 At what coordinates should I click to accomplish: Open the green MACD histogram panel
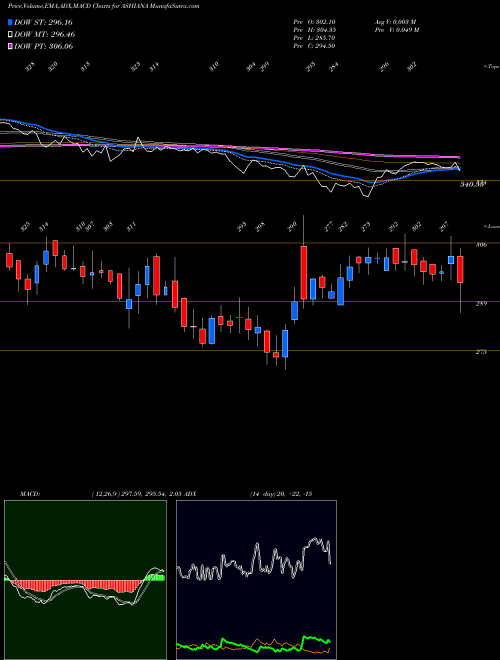(85, 580)
